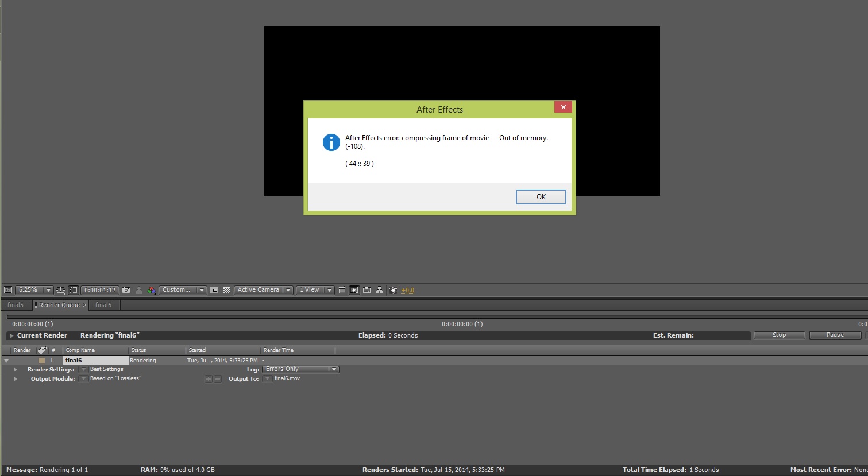This screenshot has height=476, width=868.
Task: Expand the Current Render details
Action: click(11, 336)
